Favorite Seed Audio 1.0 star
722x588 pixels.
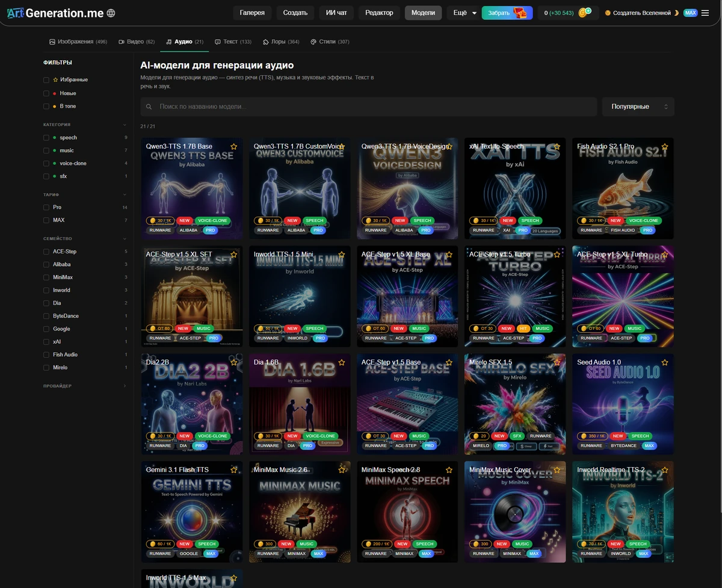click(x=665, y=362)
